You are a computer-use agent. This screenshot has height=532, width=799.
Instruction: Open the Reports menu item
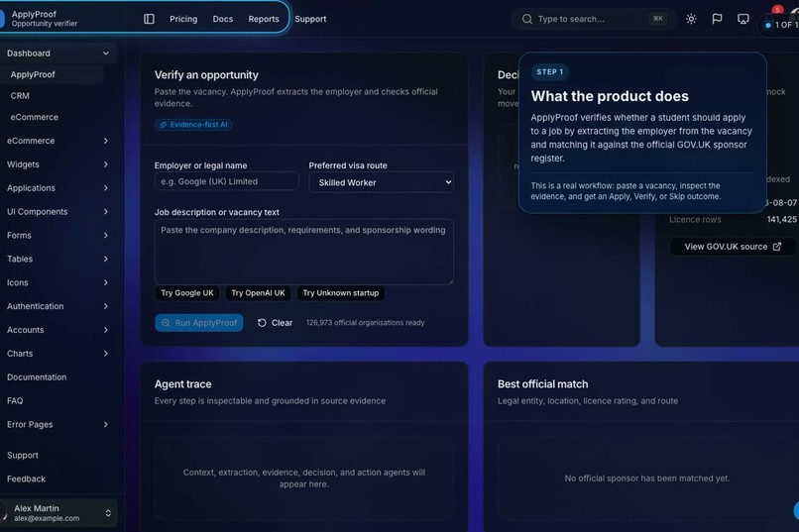264,19
